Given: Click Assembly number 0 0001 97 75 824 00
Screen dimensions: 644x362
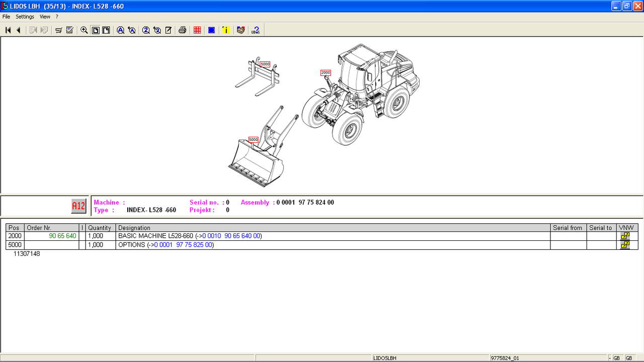Looking at the screenshot, I should point(305,203).
